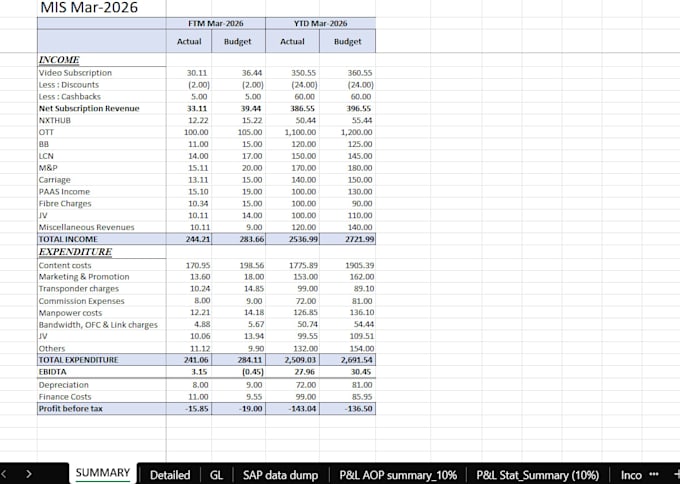Select the Others expenditure row label
The height and width of the screenshot is (484, 680).
[52, 348]
